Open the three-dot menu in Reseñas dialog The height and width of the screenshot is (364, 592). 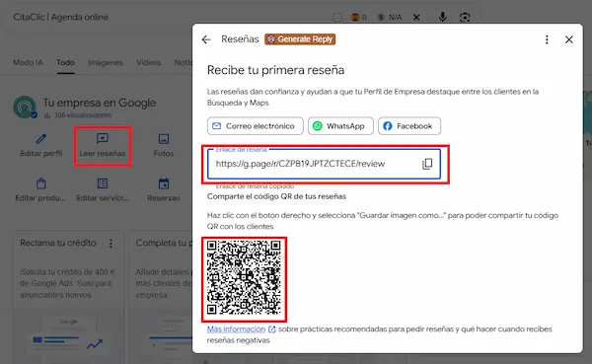(547, 39)
